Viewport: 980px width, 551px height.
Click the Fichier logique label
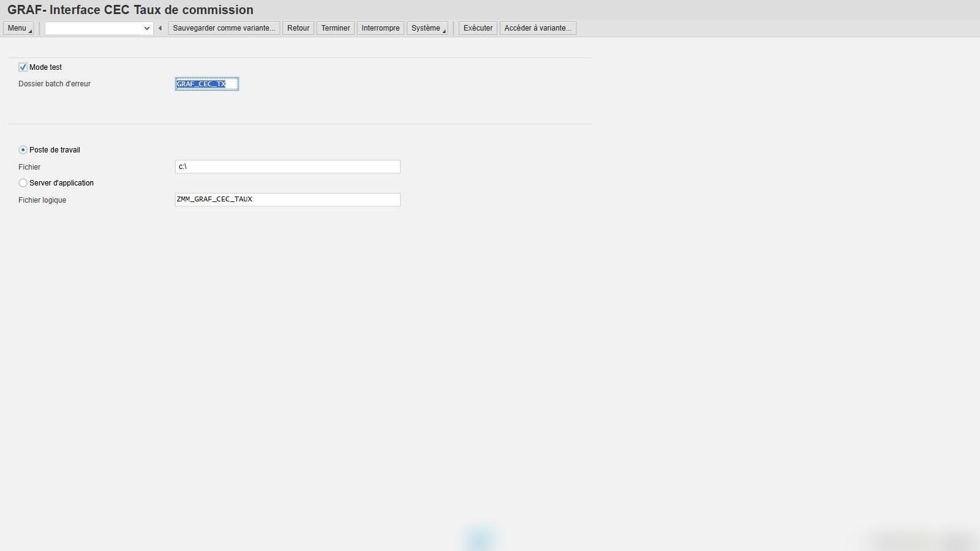coord(42,200)
